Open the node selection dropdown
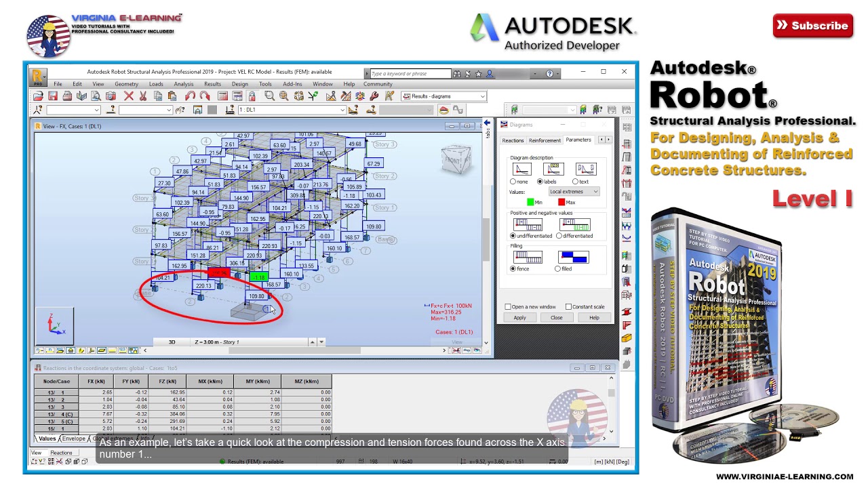868x488 pixels. 73,110
